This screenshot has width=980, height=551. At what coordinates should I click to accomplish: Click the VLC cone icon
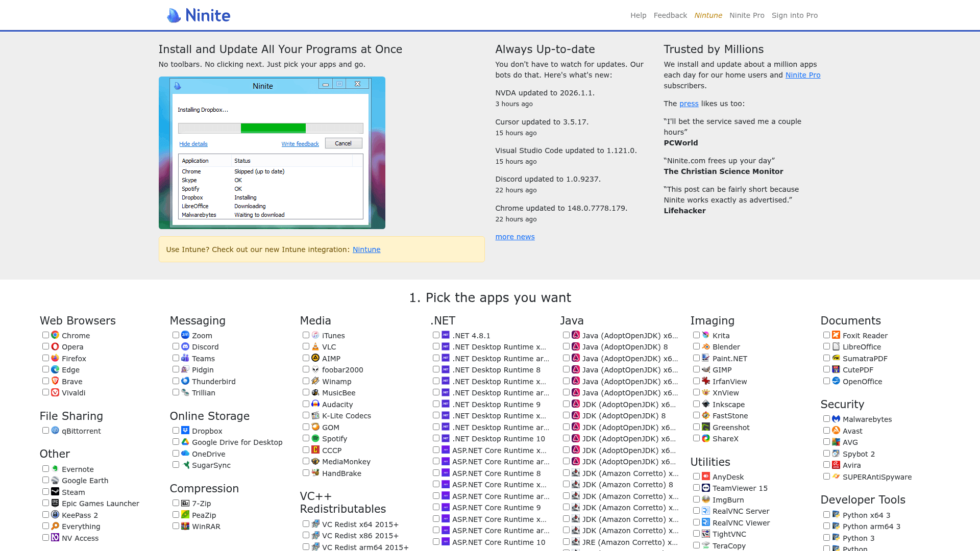point(315,346)
